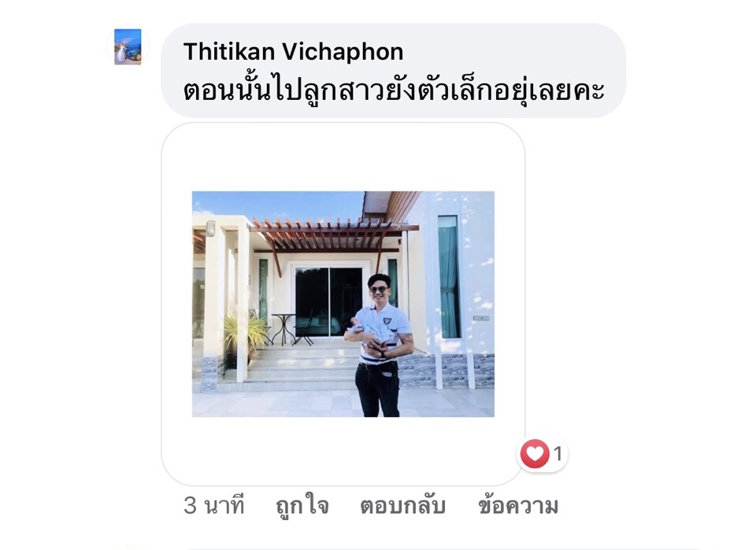Click the patio table in the photo

(x=284, y=328)
